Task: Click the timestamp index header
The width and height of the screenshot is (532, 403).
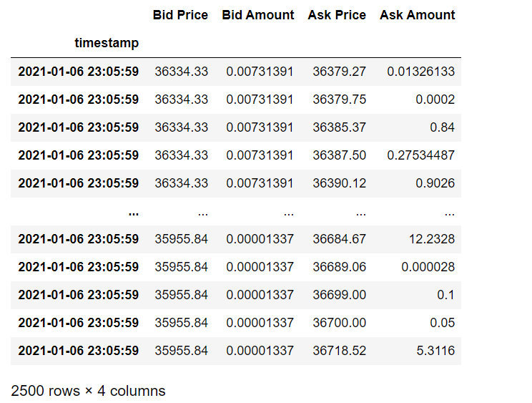Action: [107, 43]
